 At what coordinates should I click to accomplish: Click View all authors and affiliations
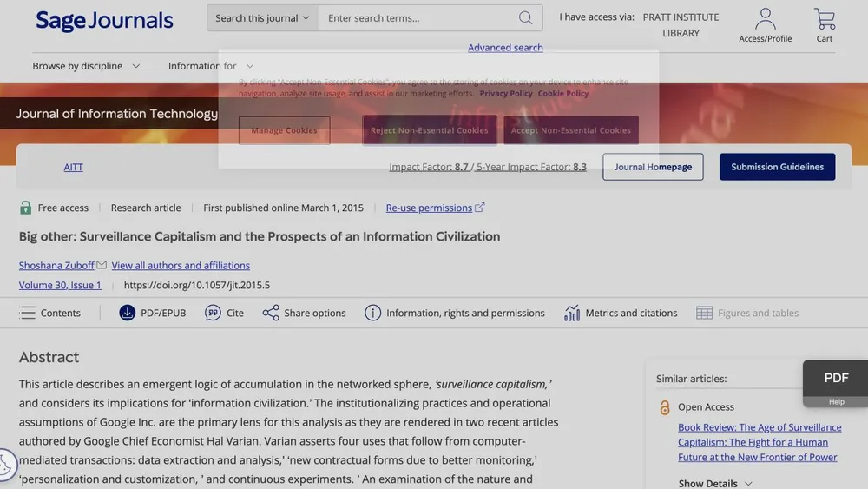coord(181,265)
